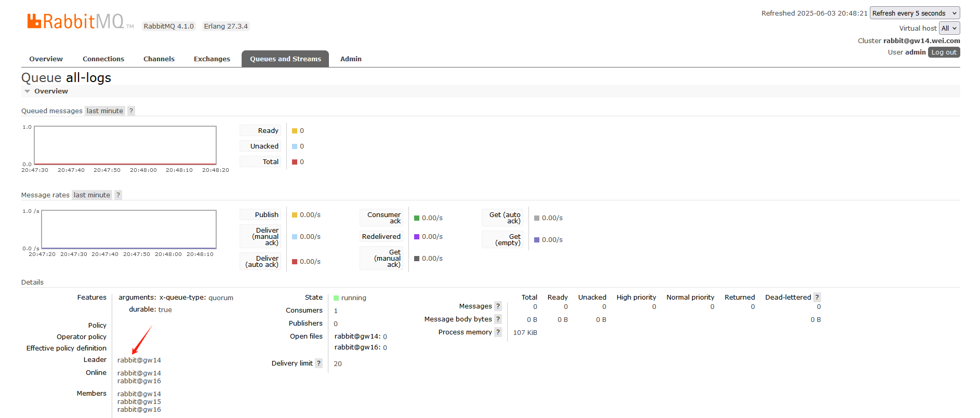Click the Consumers count value
Viewport: 980px width, 418px height.
click(x=336, y=311)
